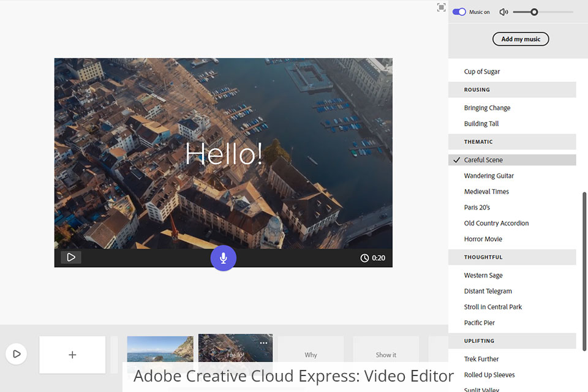Play the current slide preview
The width and height of the screenshot is (588, 392).
[x=71, y=257]
